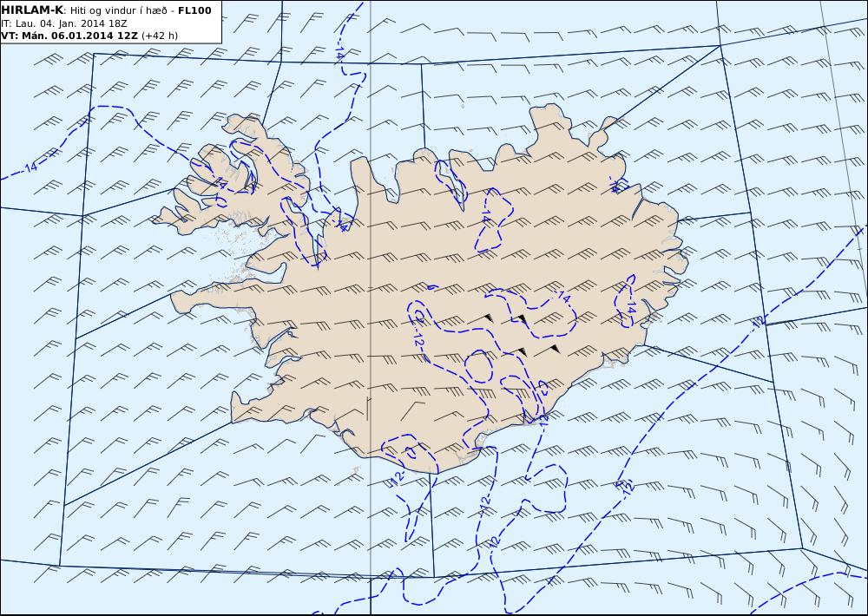Select the 'VT: Mán. 06.01.2014 12Z' valid time
This screenshot has width=868, height=616.
pos(69,36)
